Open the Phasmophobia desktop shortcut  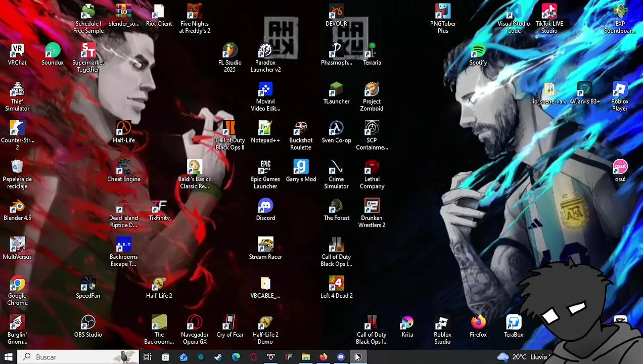336,55
